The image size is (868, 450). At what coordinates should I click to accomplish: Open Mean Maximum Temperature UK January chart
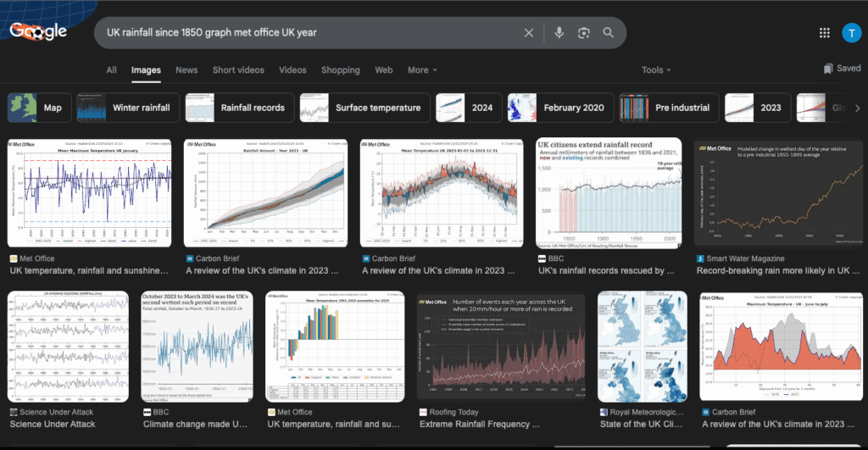tap(89, 192)
